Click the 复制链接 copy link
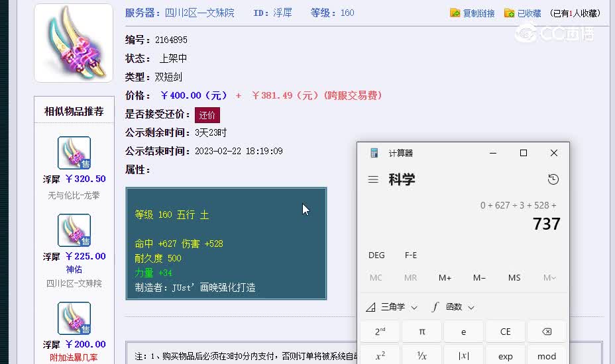Image resolution: width=615 pixels, height=364 pixels. pos(478,13)
